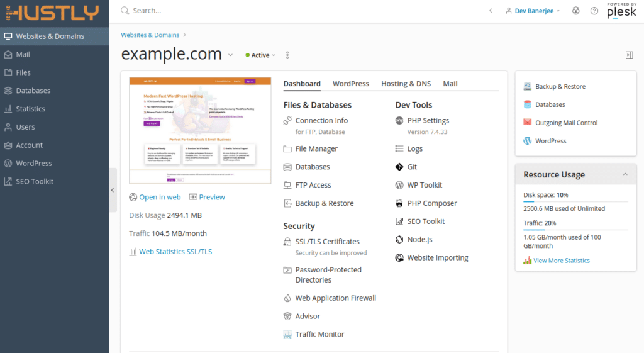This screenshot has width=644, height=353.
Task: Click the Traffic usage progress bar
Action: coord(575,230)
